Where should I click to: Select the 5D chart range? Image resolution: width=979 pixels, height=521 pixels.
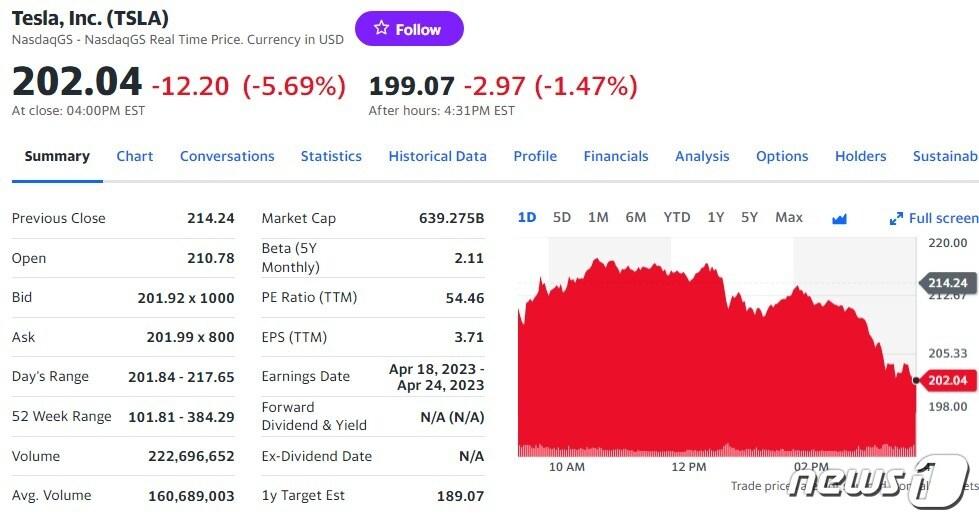[x=562, y=217]
